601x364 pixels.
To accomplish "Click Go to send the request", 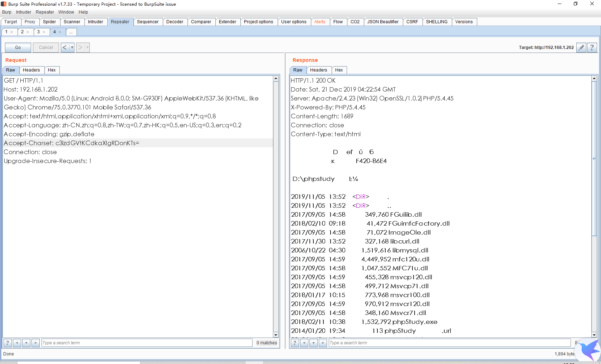I will click(18, 48).
